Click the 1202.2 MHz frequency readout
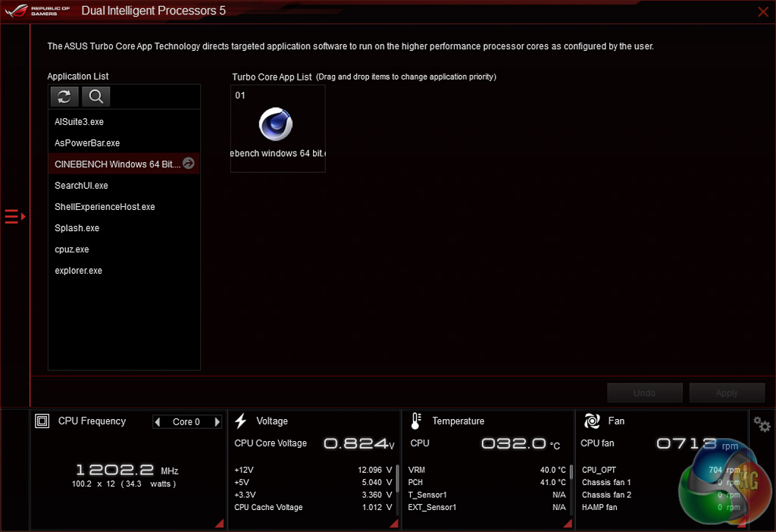Viewport: 776px width, 532px height. (x=127, y=470)
